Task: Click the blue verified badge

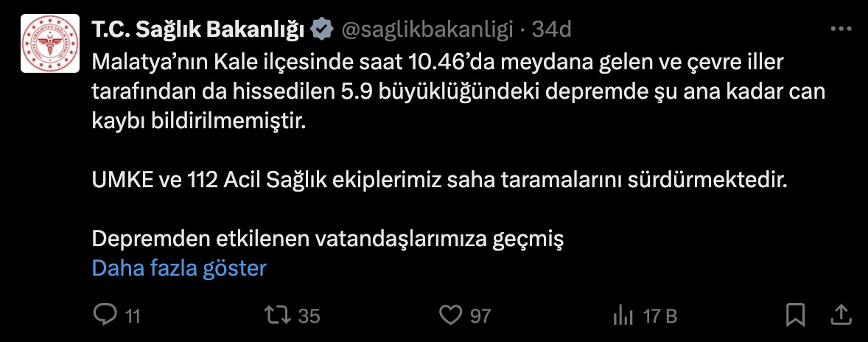Action: (321, 29)
